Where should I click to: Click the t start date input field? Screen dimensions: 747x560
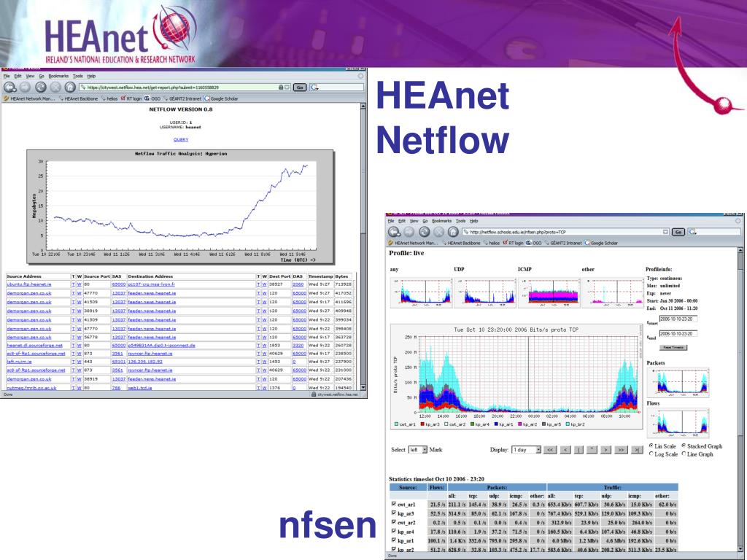coord(678,319)
